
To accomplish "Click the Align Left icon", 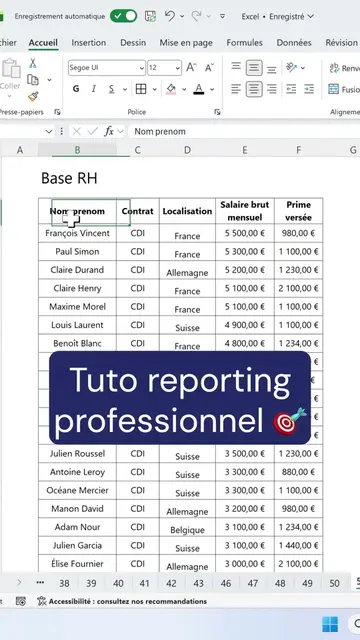I will 236,89.
